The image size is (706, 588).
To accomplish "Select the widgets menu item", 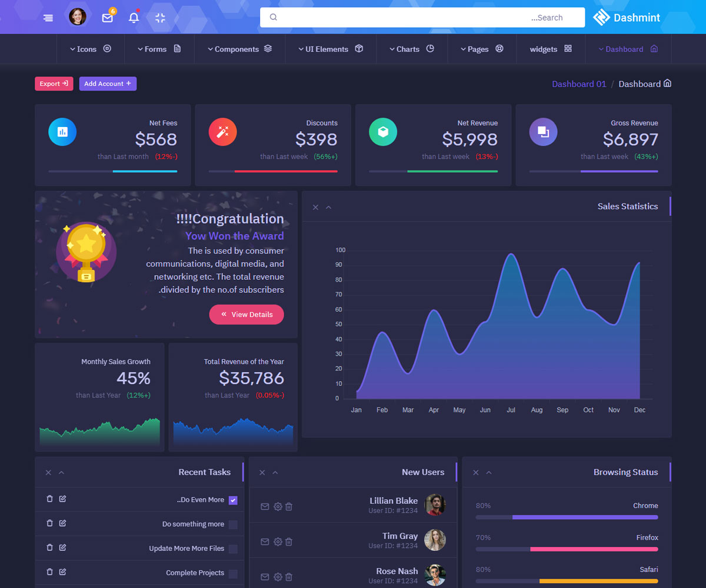I will [550, 49].
